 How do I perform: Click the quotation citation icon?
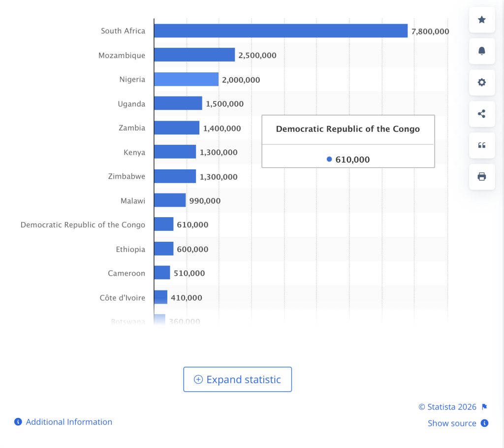(482, 145)
